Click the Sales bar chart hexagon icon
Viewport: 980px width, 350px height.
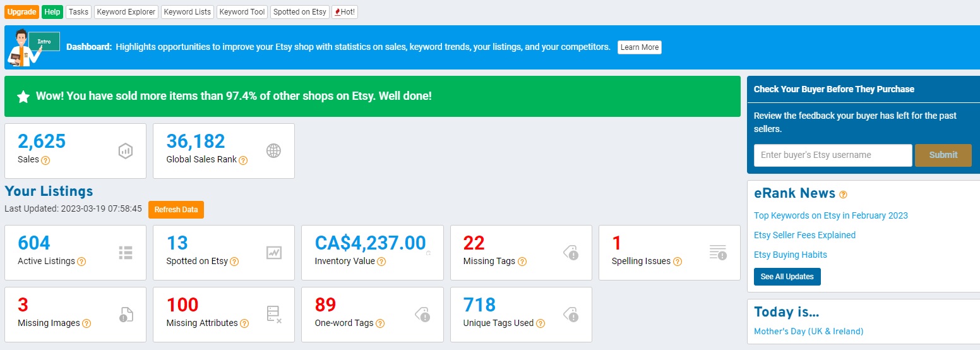[125, 151]
